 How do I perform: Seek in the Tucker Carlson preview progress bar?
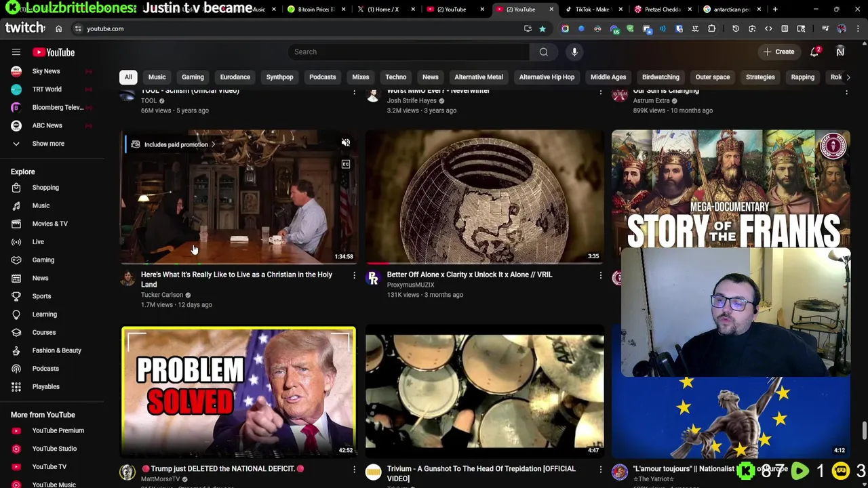(x=238, y=263)
